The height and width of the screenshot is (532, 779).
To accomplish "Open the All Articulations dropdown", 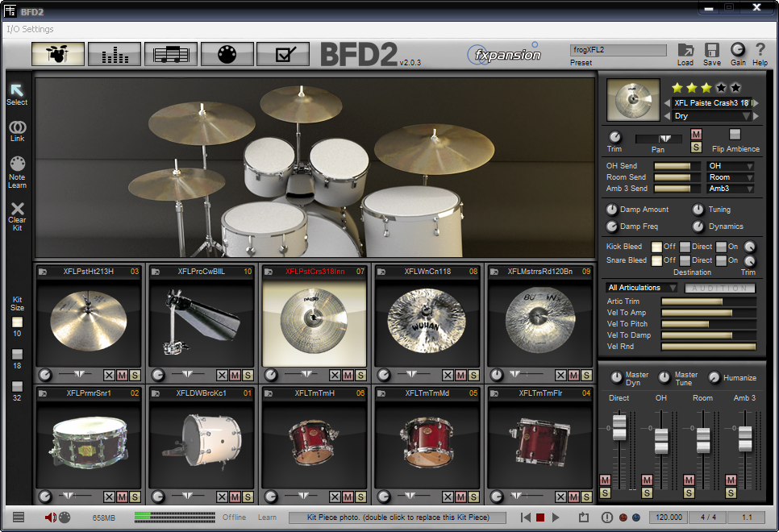I will 640,288.
